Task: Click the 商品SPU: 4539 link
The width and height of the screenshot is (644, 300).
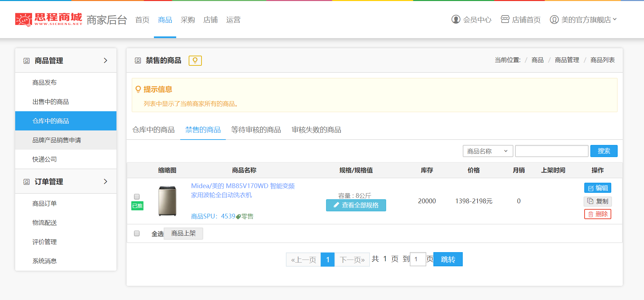Action: pyautogui.click(x=213, y=216)
